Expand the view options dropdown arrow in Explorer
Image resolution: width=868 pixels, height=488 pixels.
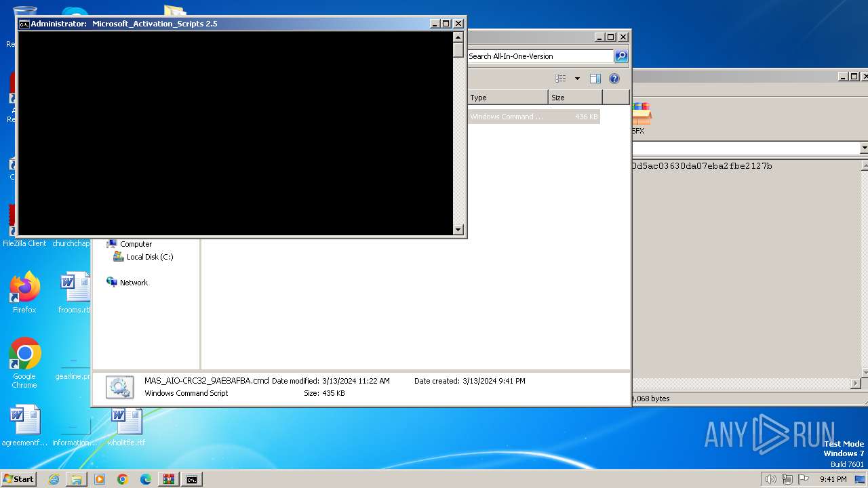577,79
